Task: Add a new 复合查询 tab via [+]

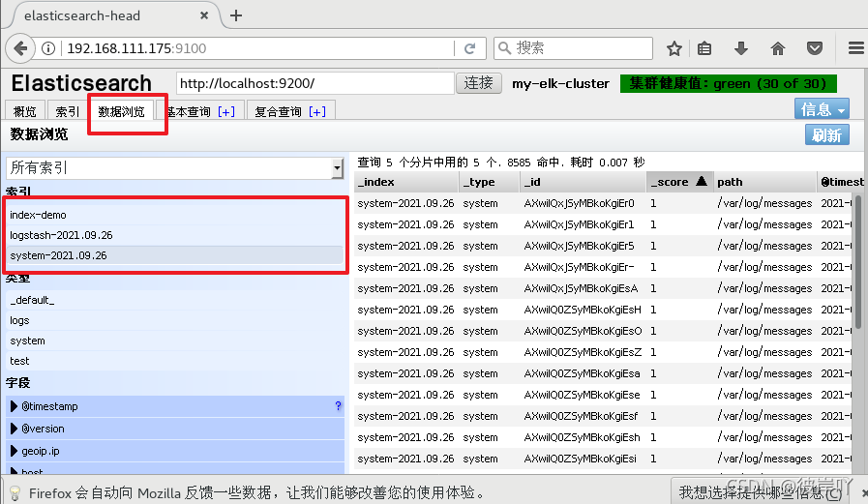Action: tap(317, 112)
